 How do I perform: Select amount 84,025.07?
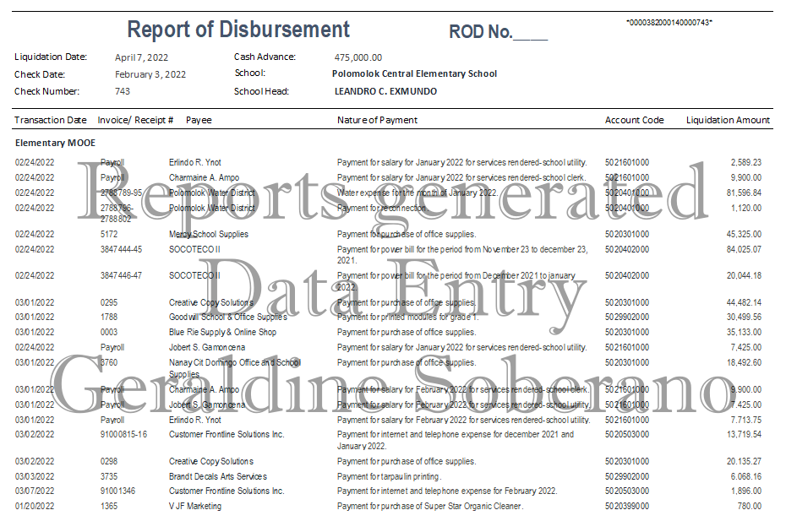point(744,249)
